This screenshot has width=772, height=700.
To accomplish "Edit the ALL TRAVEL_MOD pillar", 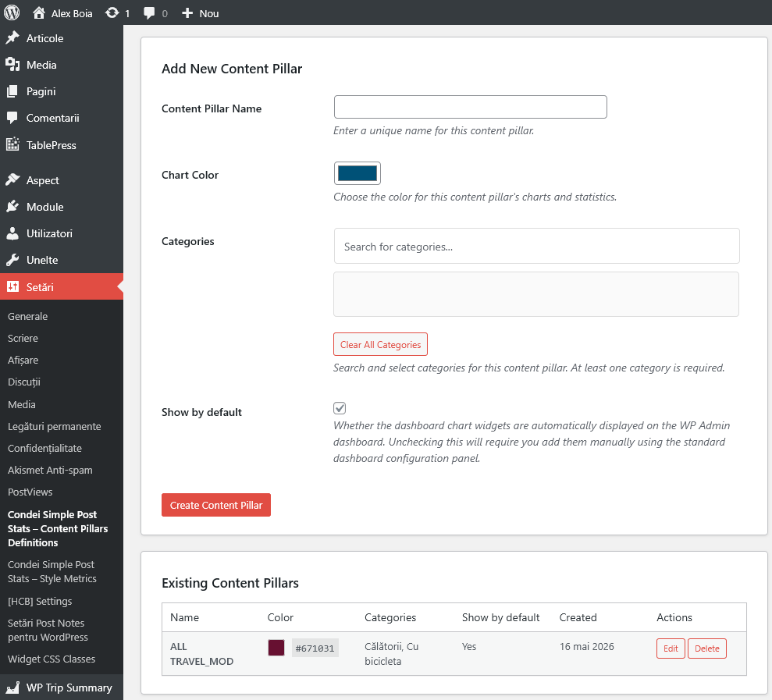I will 671,648.
